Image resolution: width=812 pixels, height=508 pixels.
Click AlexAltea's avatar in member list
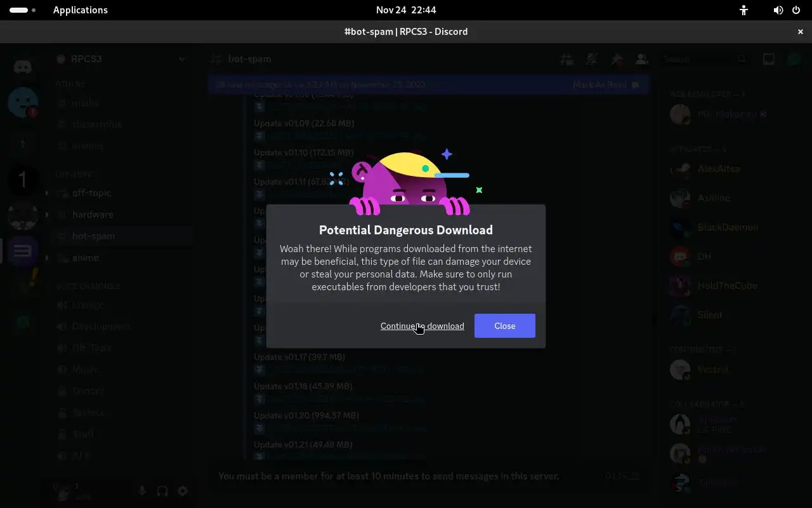click(680, 169)
